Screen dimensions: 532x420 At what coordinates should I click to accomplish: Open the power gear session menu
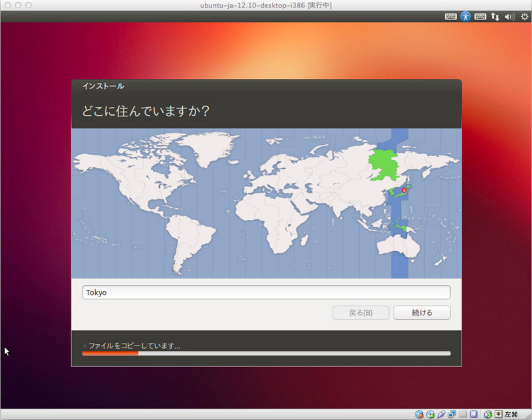pos(525,16)
